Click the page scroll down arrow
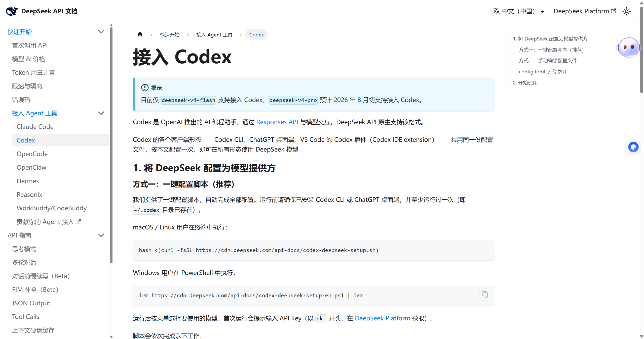 [641, 336]
